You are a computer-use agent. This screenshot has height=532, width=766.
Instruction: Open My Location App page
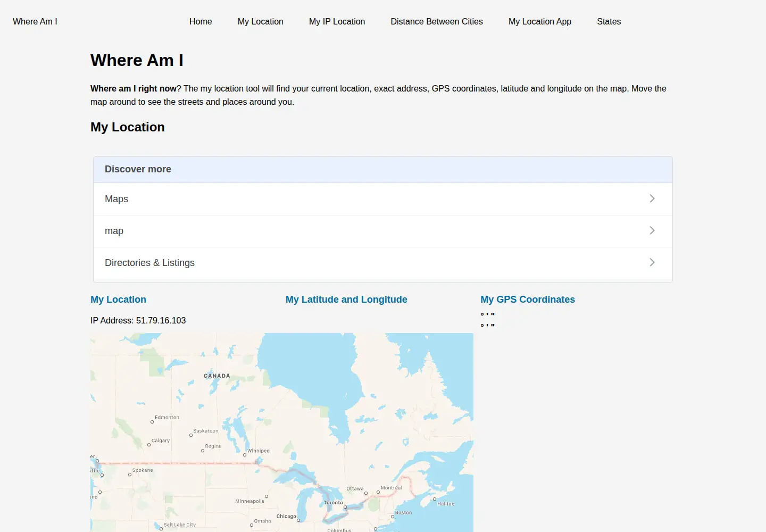(540, 22)
